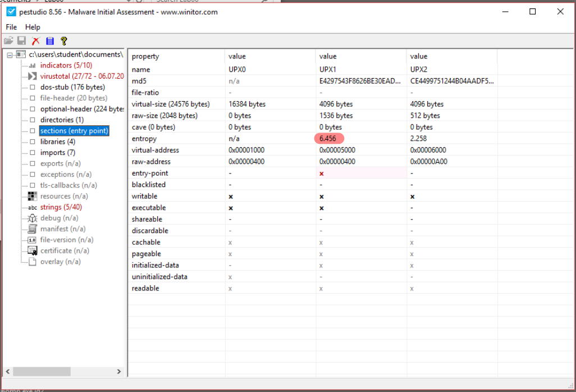576x392 pixels.
Task: Click the abc strings icon
Action: 33,207
